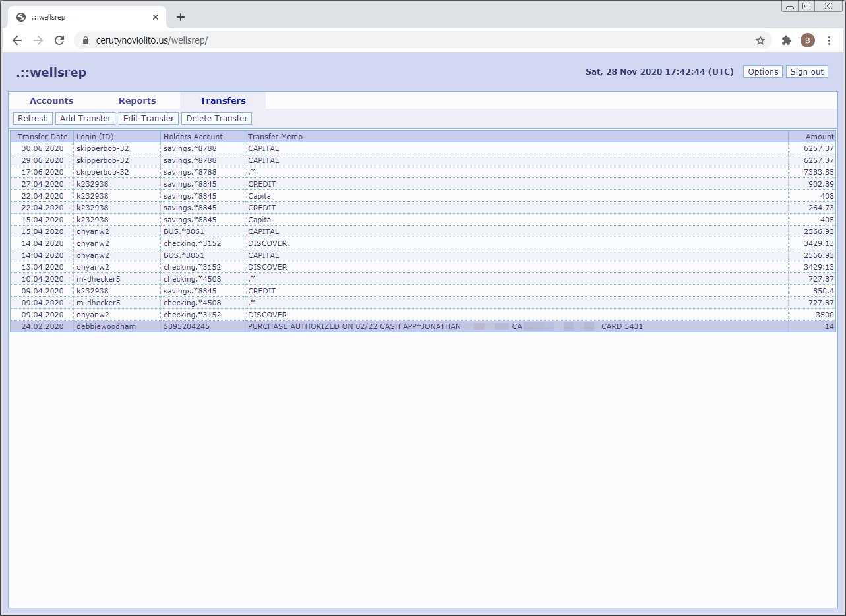Click the back navigation arrow

pos(17,40)
